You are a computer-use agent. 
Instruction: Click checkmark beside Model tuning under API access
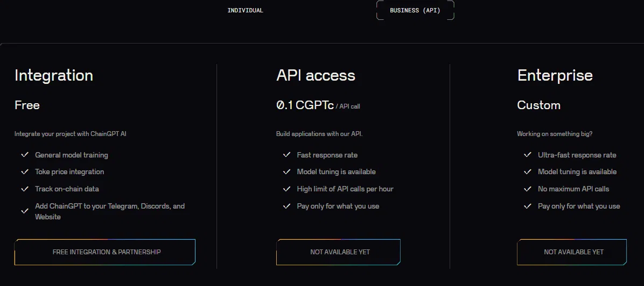pos(286,171)
